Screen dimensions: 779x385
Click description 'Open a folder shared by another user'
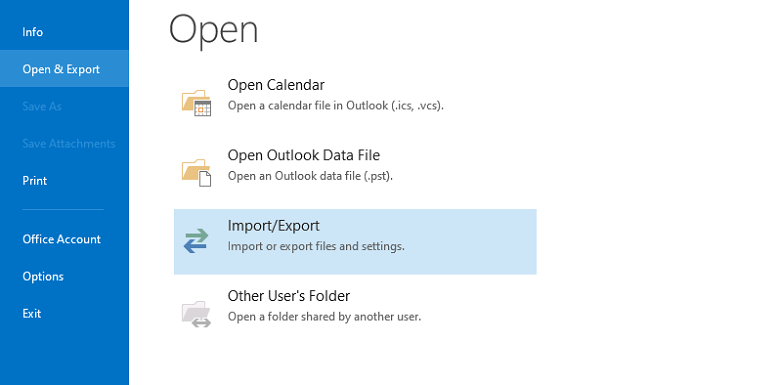[324, 316]
